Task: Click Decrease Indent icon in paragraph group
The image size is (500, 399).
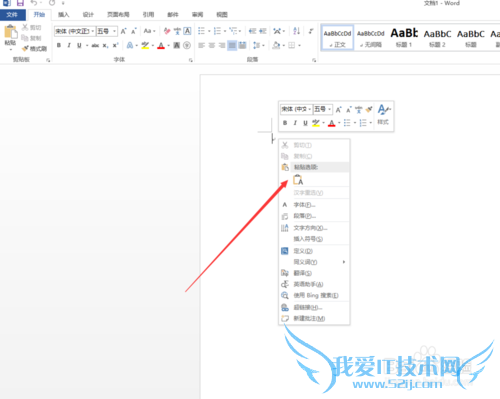Action: pos(252,31)
